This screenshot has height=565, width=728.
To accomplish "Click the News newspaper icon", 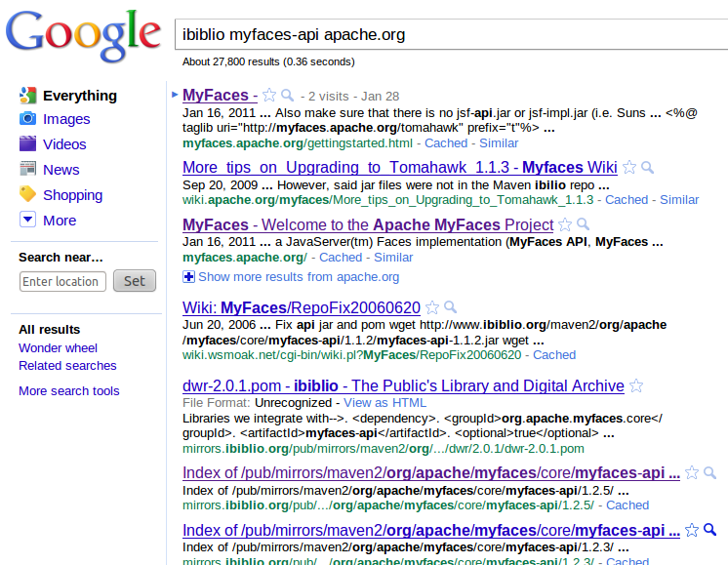I will pyautogui.click(x=28, y=169).
